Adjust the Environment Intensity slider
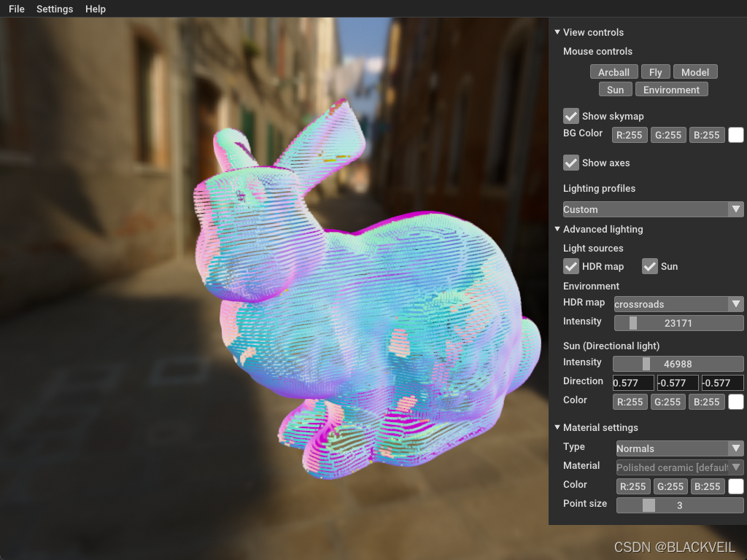 coord(678,322)
